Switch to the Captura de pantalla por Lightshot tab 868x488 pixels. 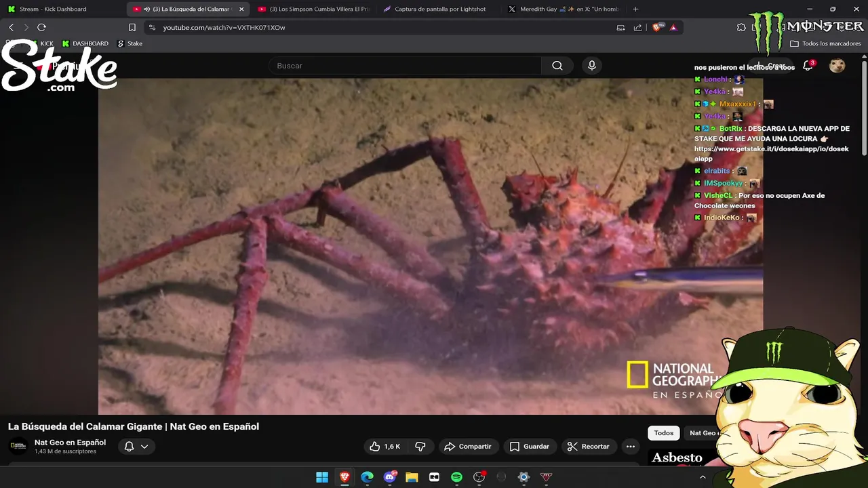[x=439, y=9]
